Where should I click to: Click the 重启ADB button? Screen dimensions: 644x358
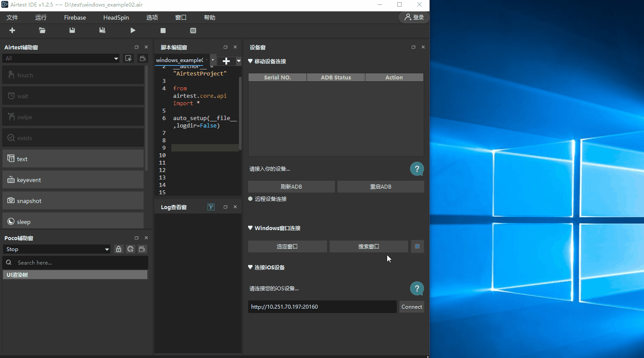pos(381,186)
